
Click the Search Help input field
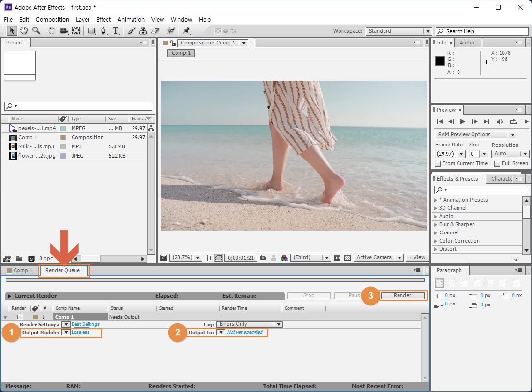484,31
